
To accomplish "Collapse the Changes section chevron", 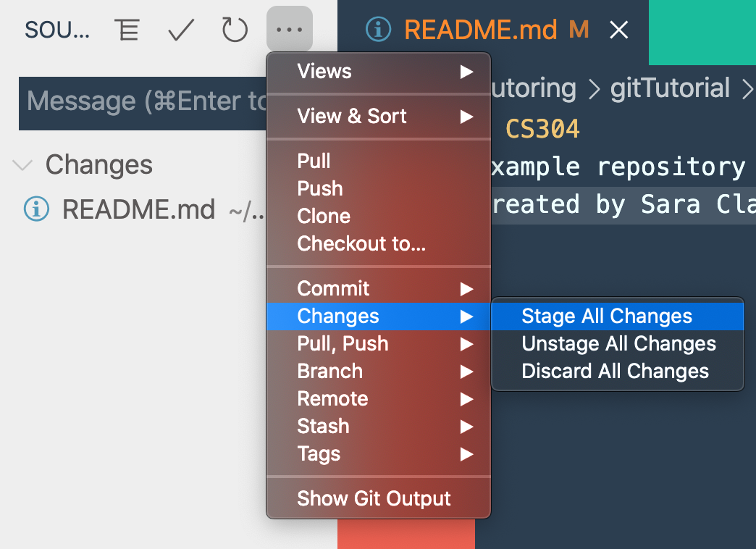I will pyautogui.click(x=22, y=165).
